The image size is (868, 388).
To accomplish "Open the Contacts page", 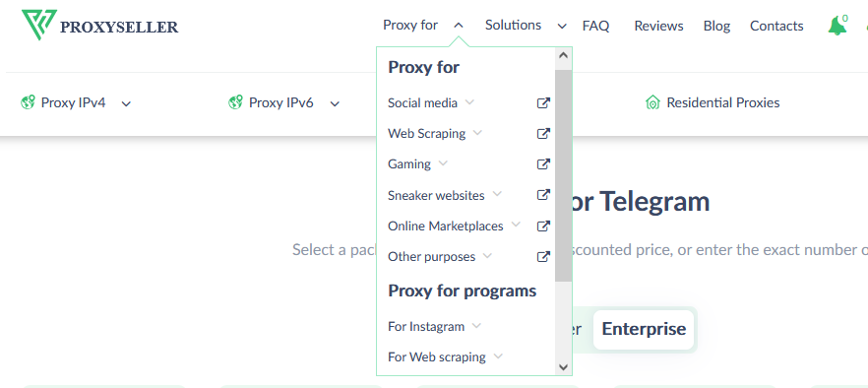I will (x=776, y=26).
